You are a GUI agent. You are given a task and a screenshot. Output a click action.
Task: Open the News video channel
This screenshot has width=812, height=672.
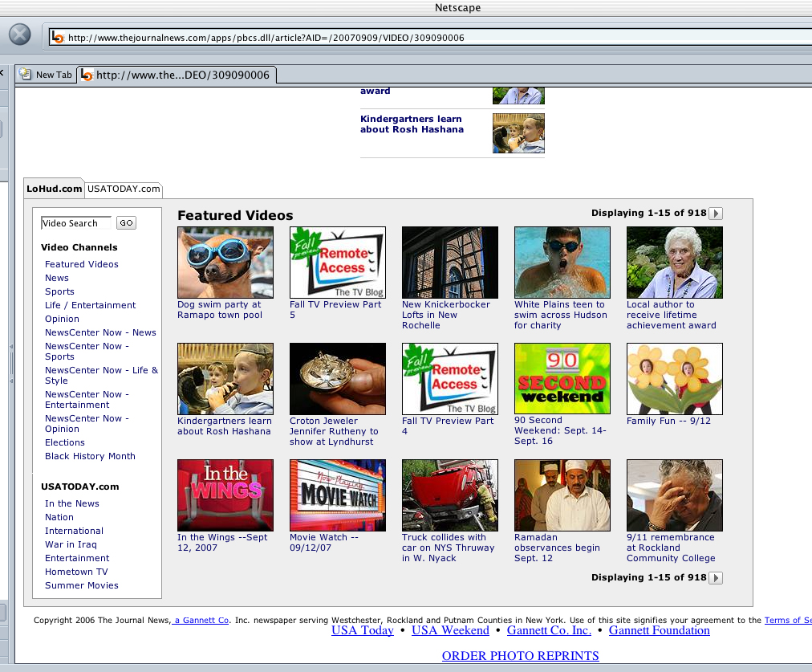[57, 278]
